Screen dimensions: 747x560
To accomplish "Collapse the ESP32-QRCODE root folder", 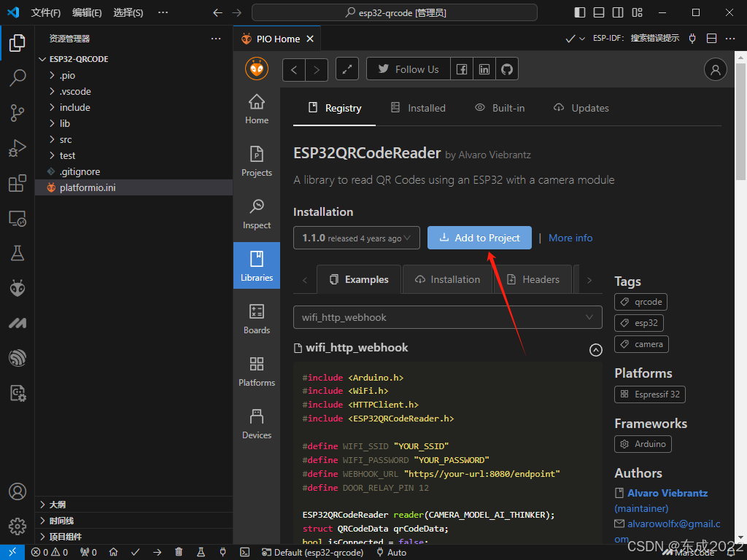I will (x=134, y=59).
